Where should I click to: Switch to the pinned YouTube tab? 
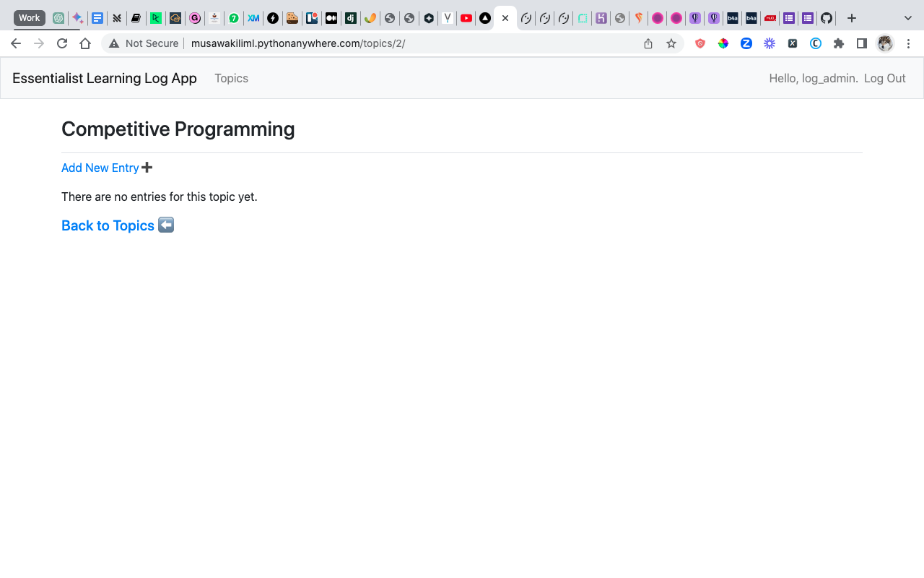point(466,18)
